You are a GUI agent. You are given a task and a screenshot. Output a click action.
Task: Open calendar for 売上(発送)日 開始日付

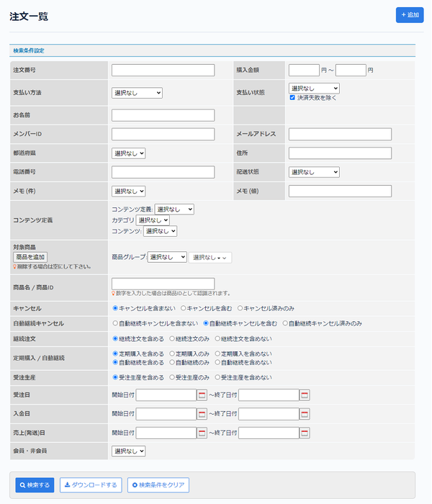click(x=202, y=433)
